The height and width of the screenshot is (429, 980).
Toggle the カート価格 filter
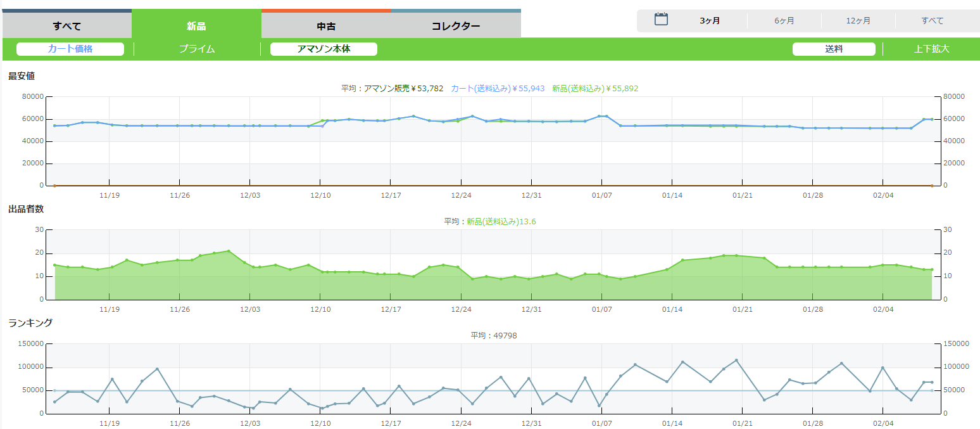point(70,49)
